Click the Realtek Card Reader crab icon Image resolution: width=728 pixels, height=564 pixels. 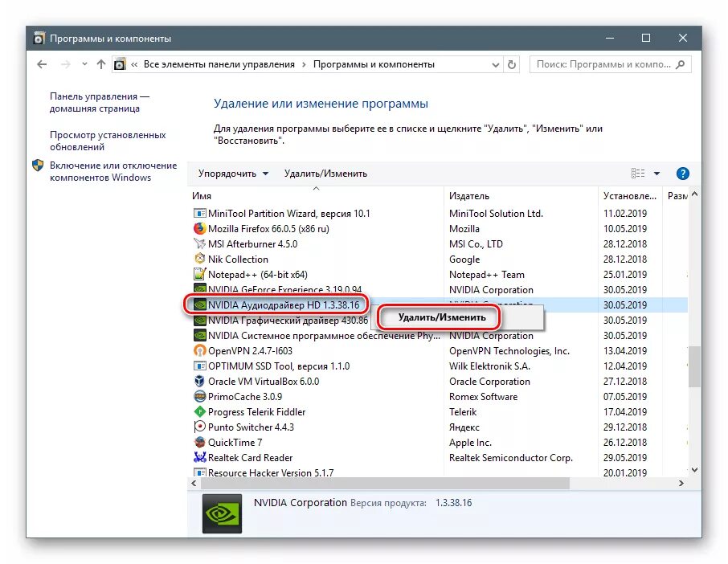[199, 457]
